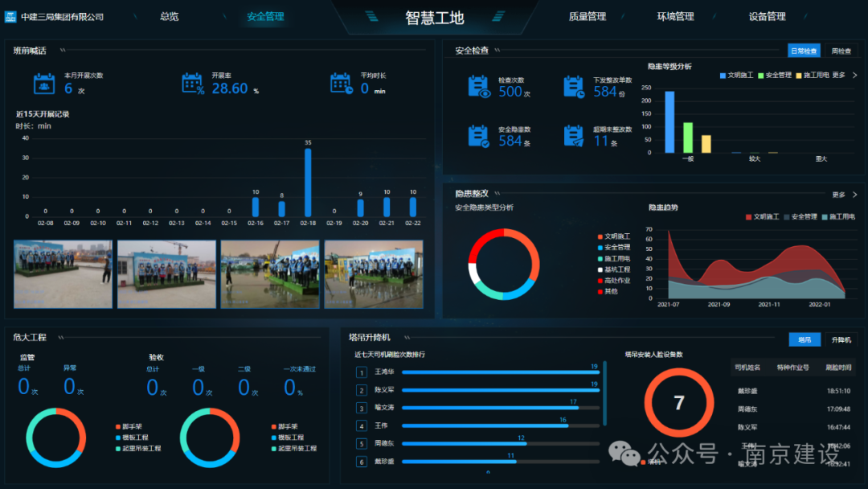Toggle 高处作业 legend in donut chart

click(614, 281)
